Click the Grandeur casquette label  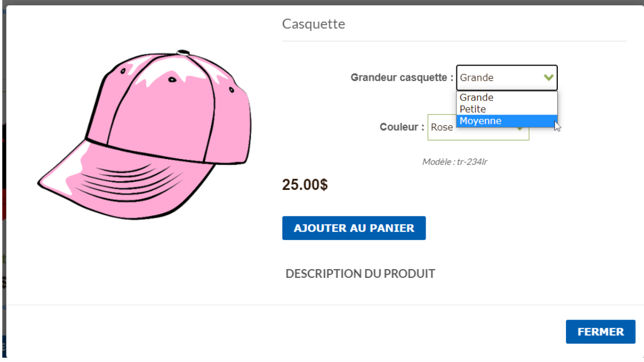click(402, 77)
